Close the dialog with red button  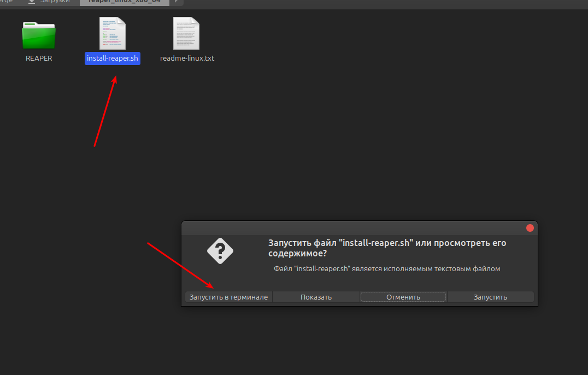tap(530, 228)
